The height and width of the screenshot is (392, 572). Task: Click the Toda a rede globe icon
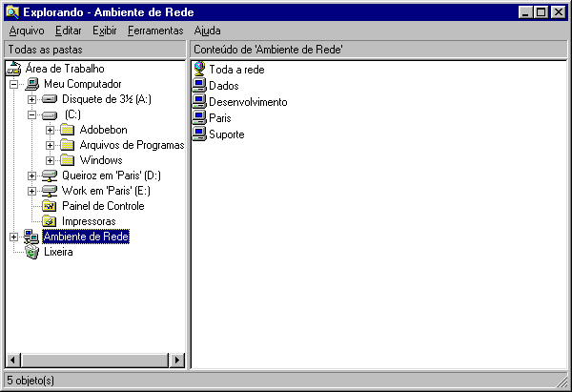(x=199, y=69)
